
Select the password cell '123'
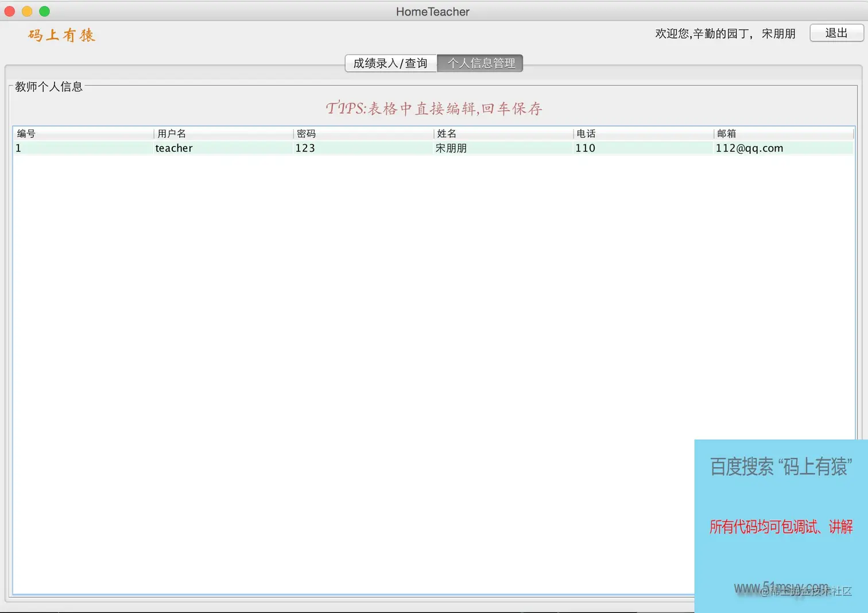coord(363,148)
